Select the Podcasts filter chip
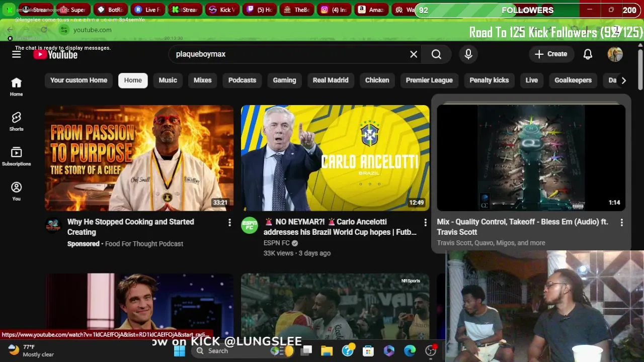 (242, 80)
